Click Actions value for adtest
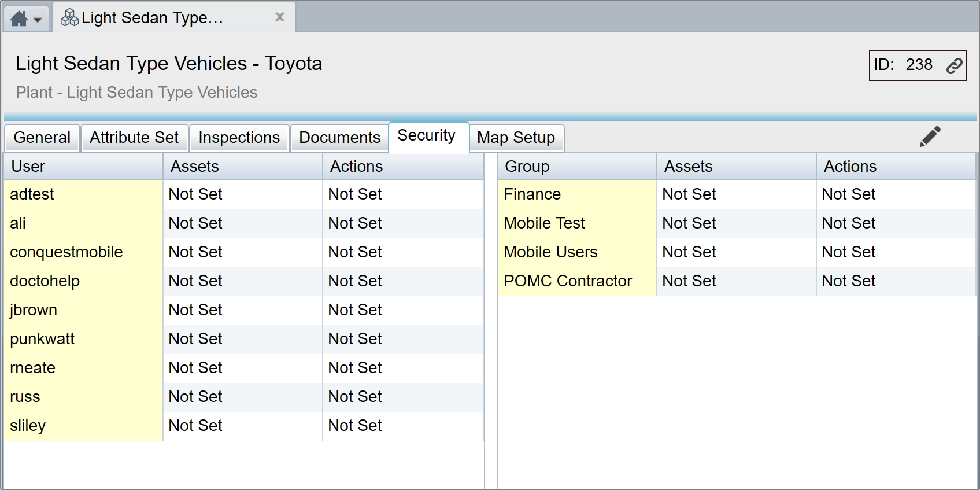This screenshot has width=980, height=490. click(x=403, y=195)
